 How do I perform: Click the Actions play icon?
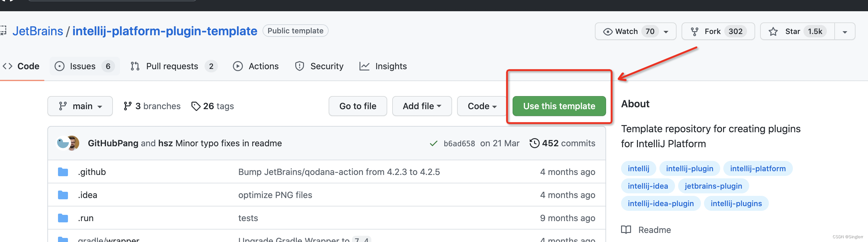238,66
